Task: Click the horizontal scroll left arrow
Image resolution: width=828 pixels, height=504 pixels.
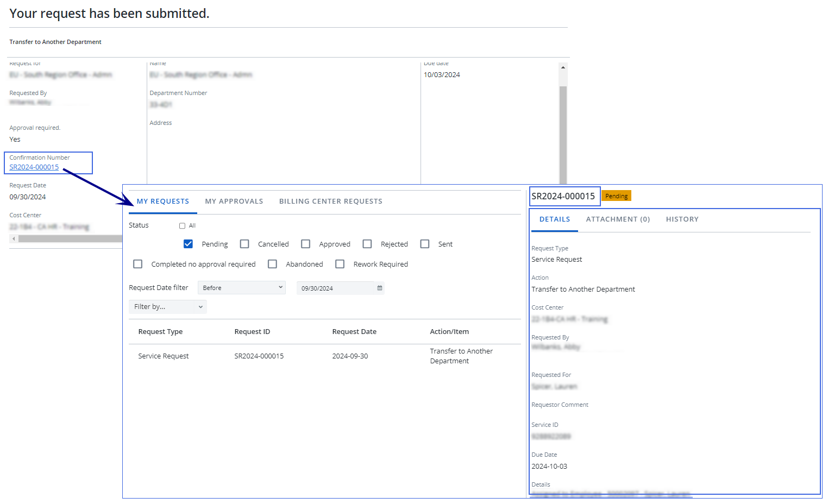Action: pos(14,238)
